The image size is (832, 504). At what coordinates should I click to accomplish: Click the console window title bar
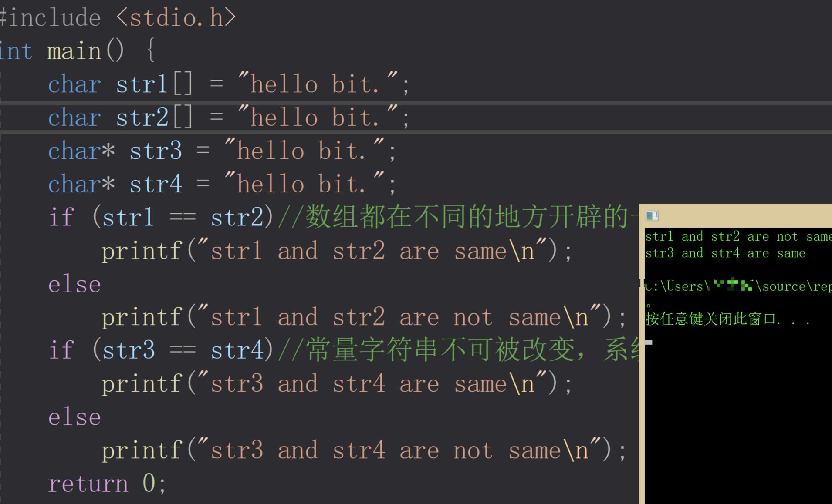736,216
